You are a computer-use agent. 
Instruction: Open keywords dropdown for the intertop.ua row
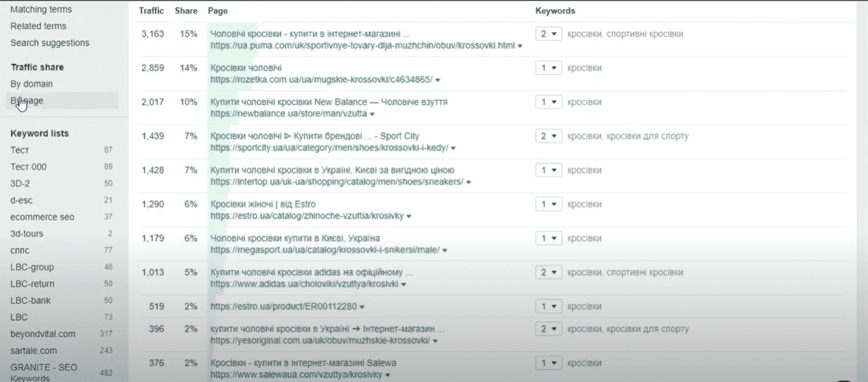(x=548, y=170)
